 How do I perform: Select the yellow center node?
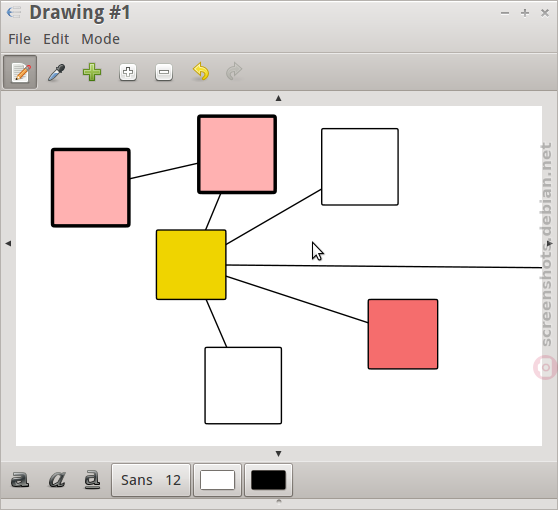[x=191, y=265]
